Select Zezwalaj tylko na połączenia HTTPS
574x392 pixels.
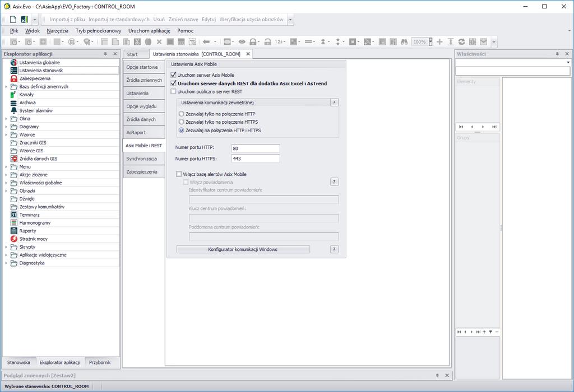coord(181,122)
